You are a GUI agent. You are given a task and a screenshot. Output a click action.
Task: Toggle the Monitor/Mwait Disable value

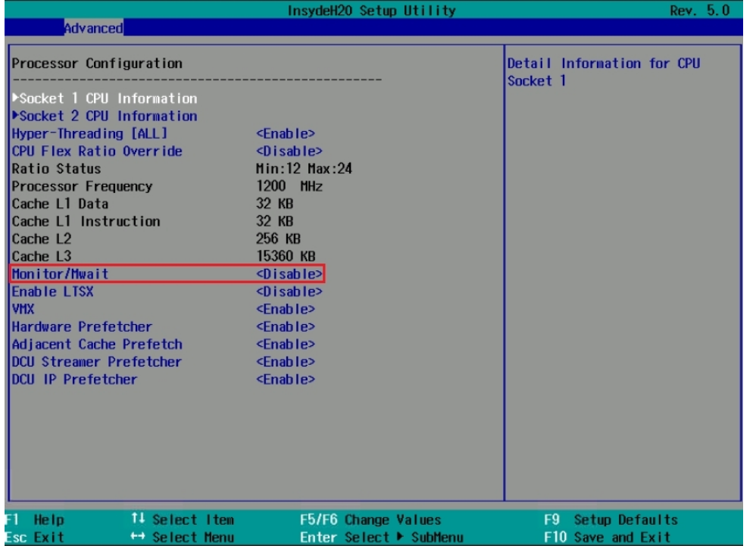click(290, 273)
